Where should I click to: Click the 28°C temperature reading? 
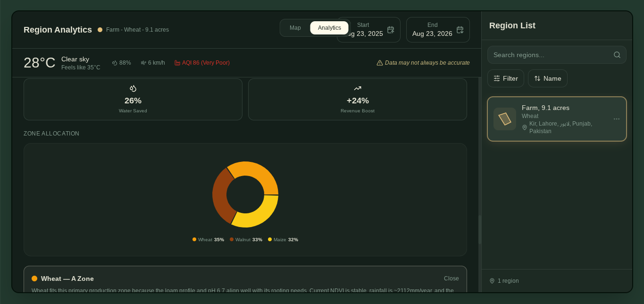point(40,63)
